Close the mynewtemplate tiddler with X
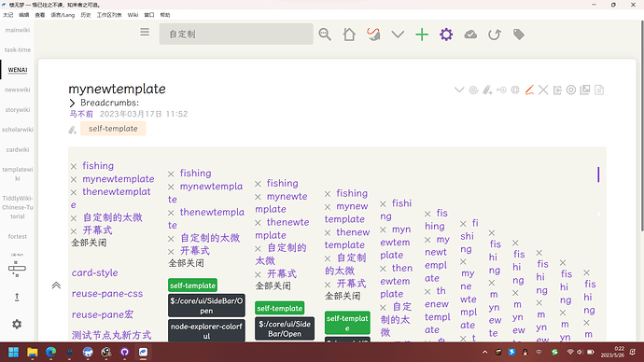 (543, 90)
